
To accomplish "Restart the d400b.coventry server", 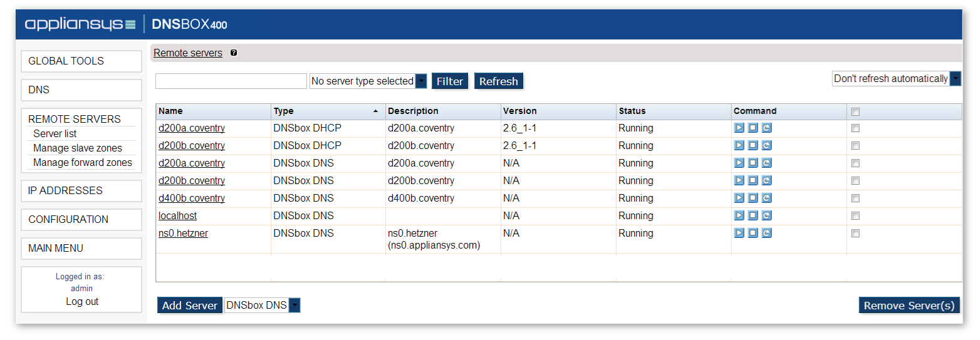I will click(767, 198).
